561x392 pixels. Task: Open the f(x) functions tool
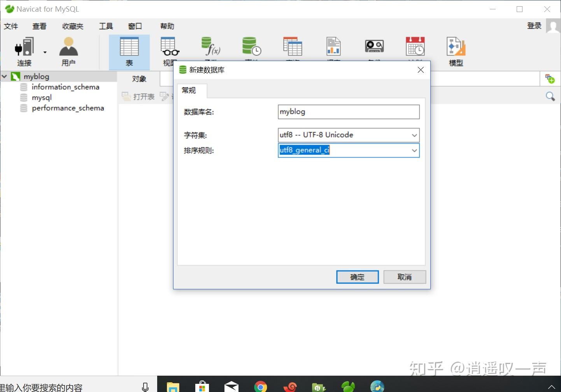coord(210,47)
